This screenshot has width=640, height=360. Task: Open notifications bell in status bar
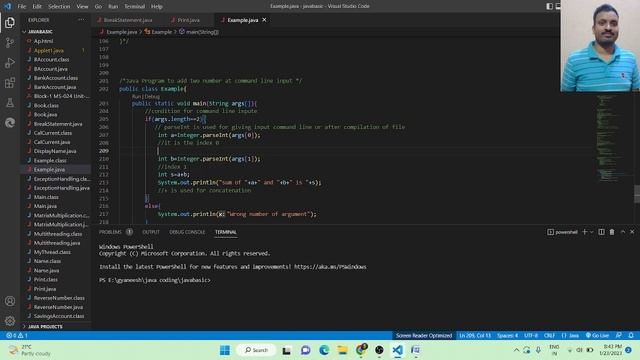click(631, 335)
